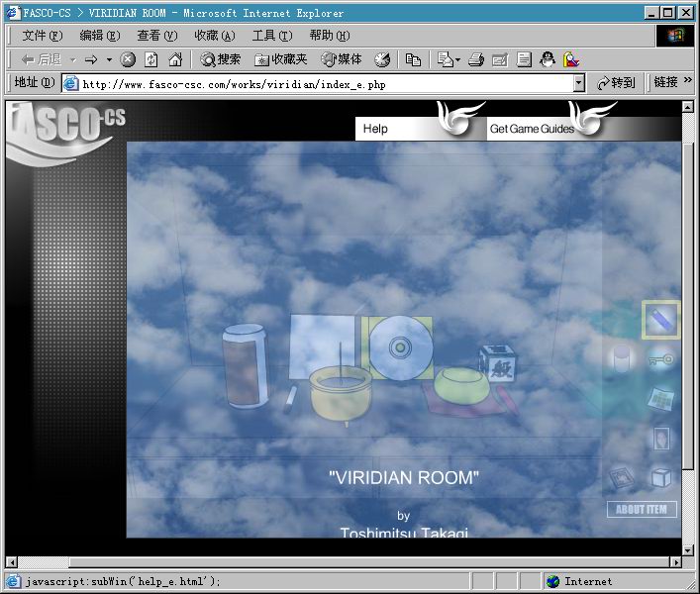Image resolution: width=700 pixels, height=594 pixels.
Task: Open the Media (媒体) toolbar button
Action: pyautogui.click(x=341, y=59)
